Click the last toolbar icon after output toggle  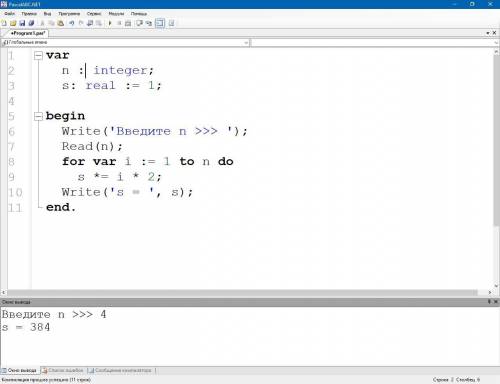tap(171, 23)
